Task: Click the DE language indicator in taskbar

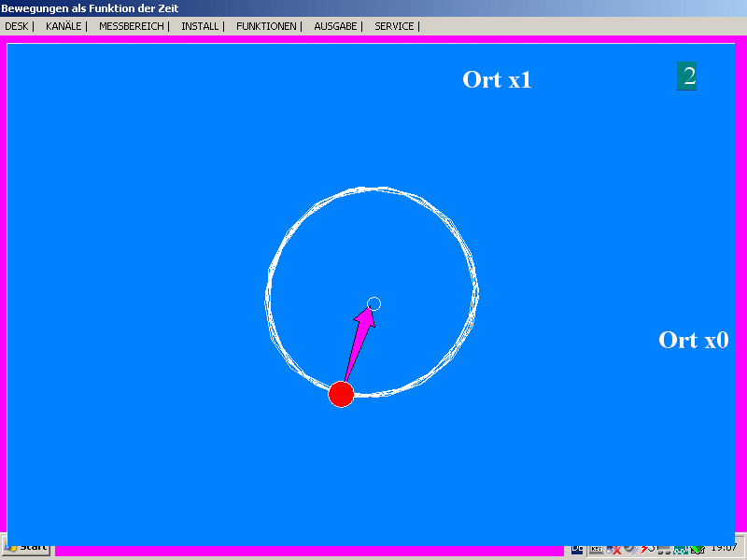Action: click(x=578, y=550)
